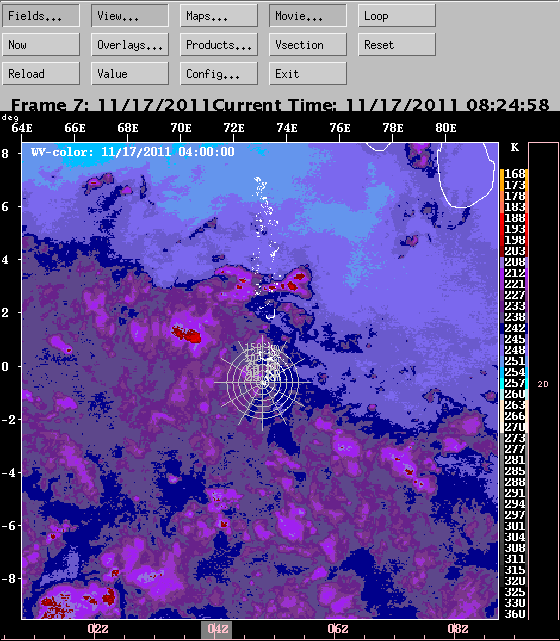Click the radar range rings center
Screen dimensions: 560x641
[x=262, y=383]
